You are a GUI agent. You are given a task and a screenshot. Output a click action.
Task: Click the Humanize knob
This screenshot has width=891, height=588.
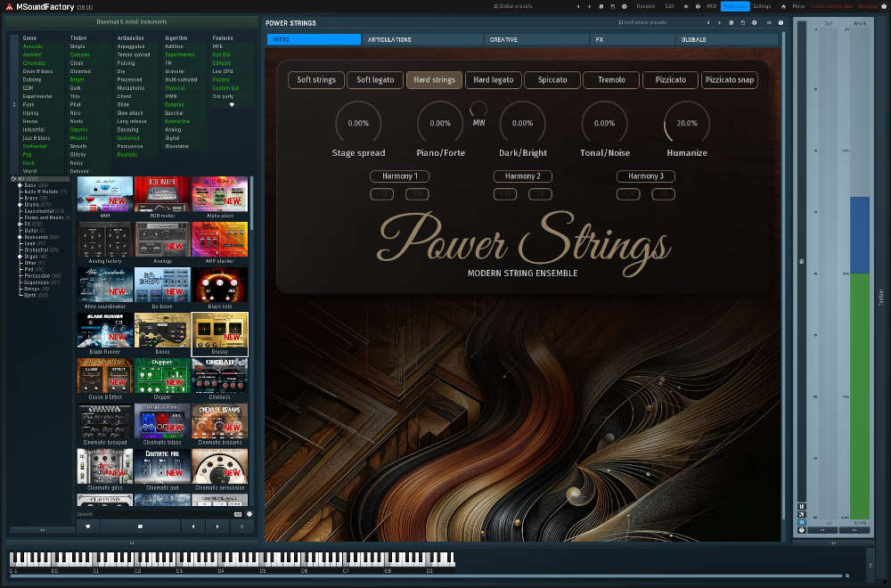click(x=686, y=124)
